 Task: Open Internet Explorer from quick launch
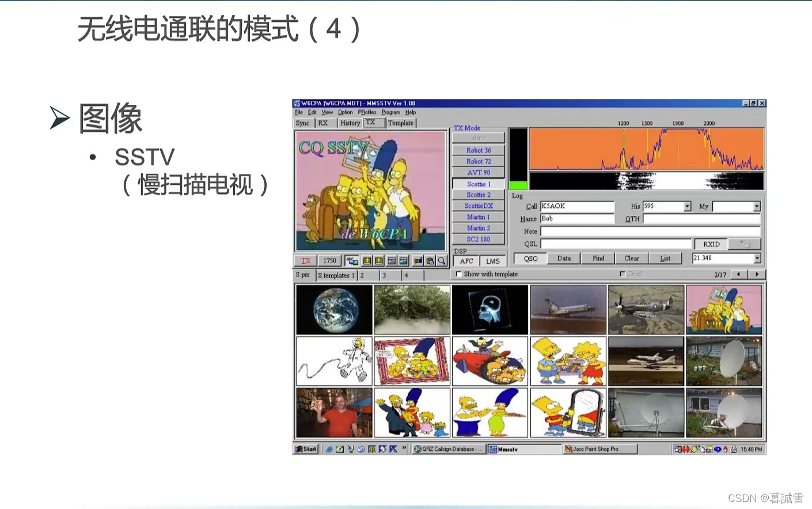[329, 449]
